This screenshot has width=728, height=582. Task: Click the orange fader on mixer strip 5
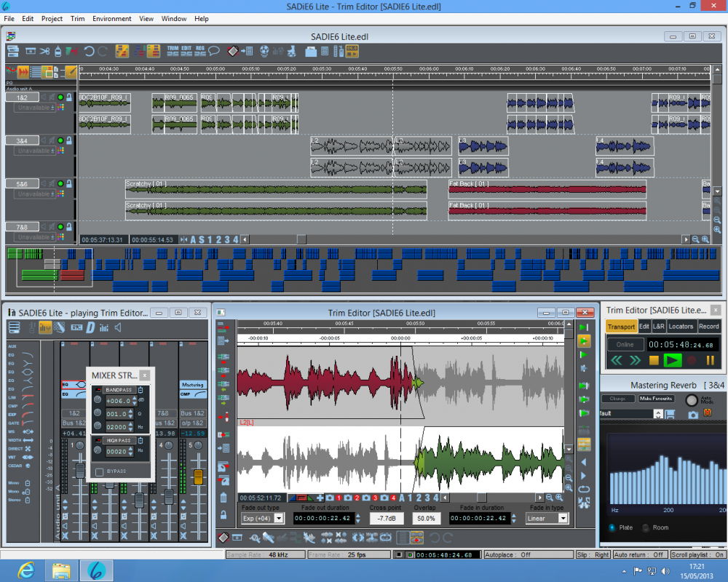198,477
